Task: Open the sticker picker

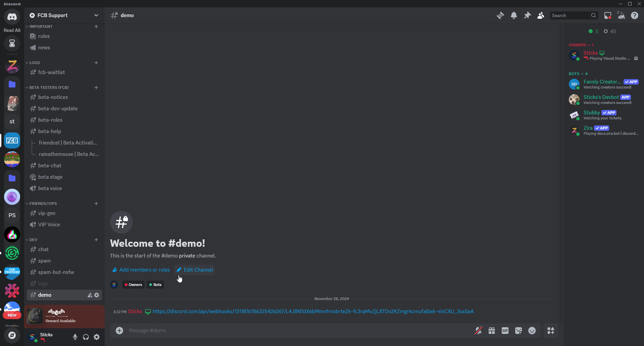Action: point(519,330)
